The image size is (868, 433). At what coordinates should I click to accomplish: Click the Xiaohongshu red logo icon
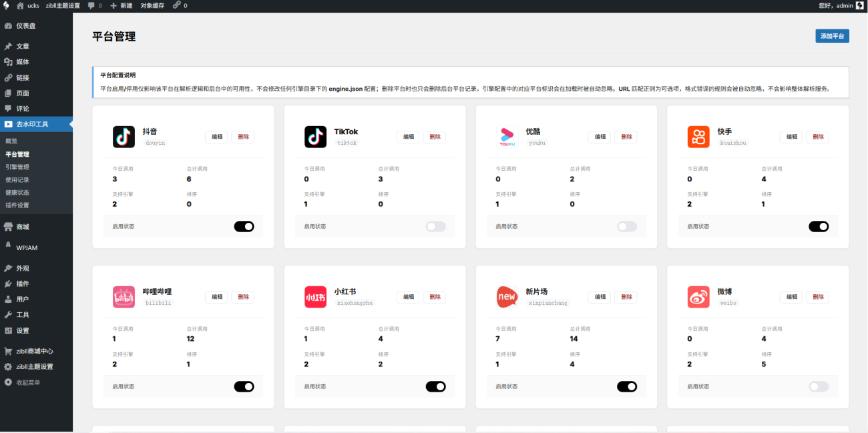pos(315,297)
